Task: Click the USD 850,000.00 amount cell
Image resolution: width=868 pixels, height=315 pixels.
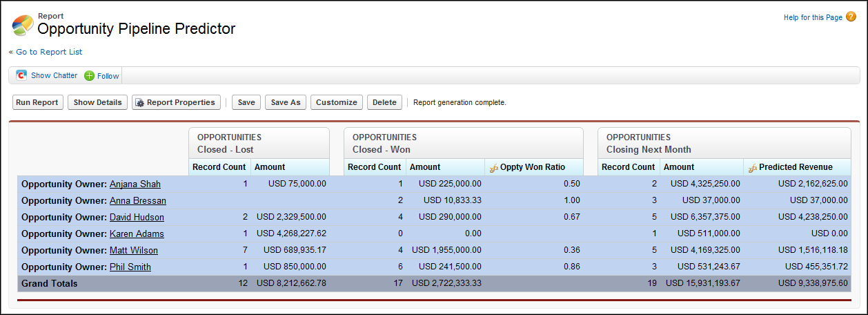Action: pos(294,267)
